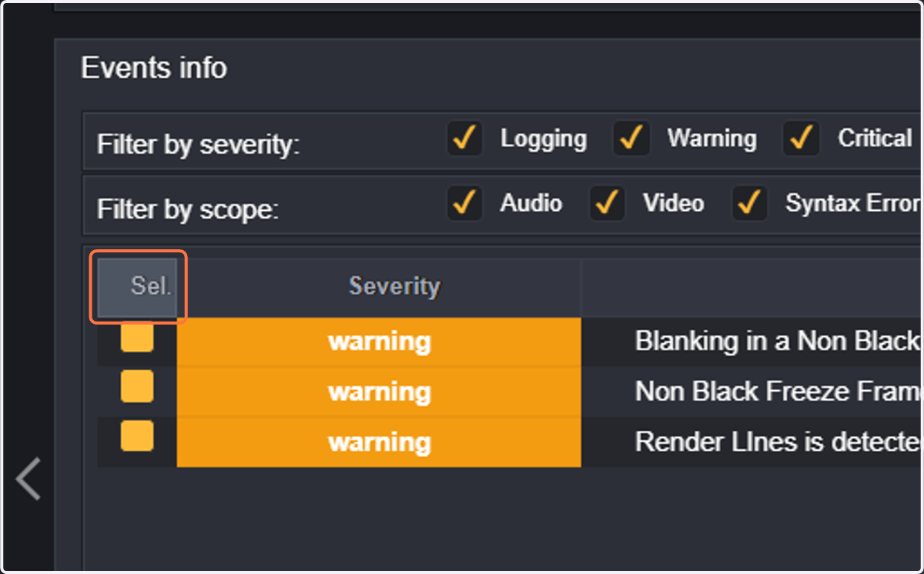Click the 'Filter by scope:' label
The image size is (924, 574).
coord(188,209)
